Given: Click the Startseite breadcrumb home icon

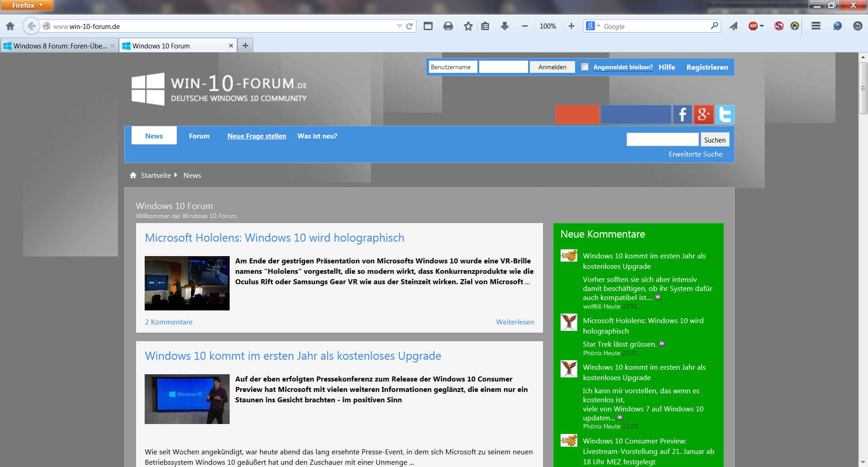Looking at the screenshot, I should click(x=133, y=175).
